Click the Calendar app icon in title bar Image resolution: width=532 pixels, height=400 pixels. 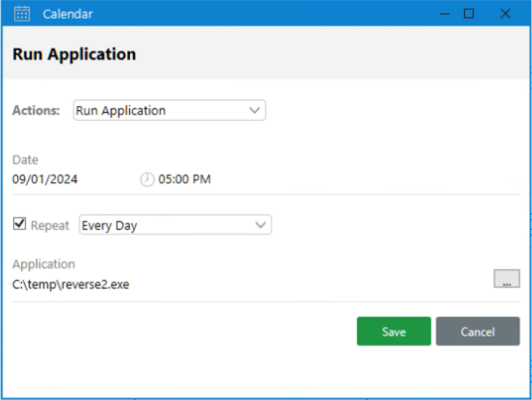[22, 14]
